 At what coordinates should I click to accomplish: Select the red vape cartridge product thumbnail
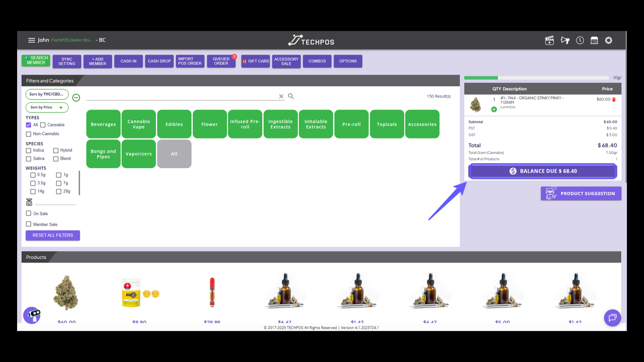pyautogui.click(x=212, y=292)
